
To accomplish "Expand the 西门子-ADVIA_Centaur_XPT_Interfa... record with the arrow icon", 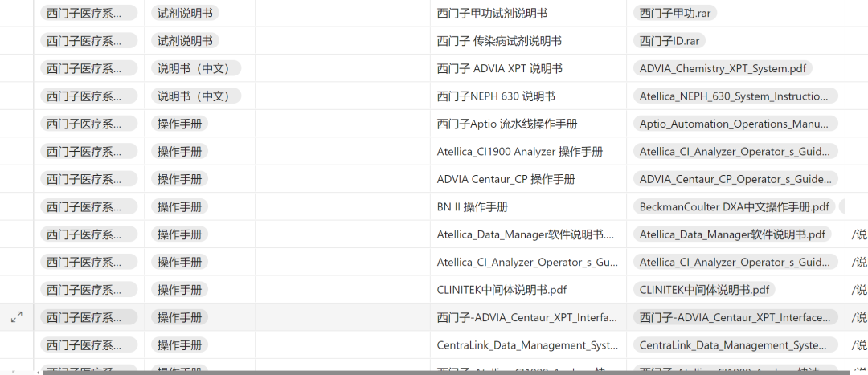I will [x=17, y=317].
